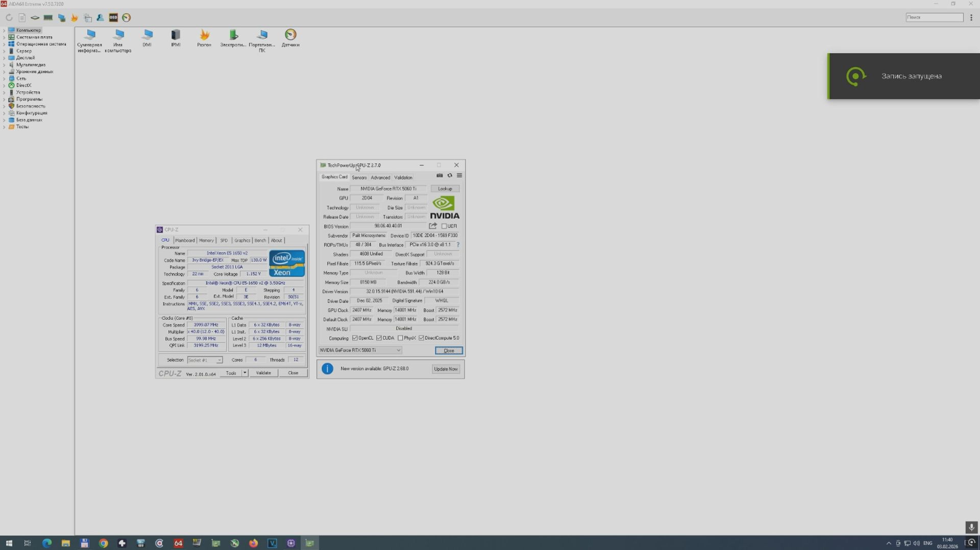The height and width of the screenshot is (550, 980).
Task: Expand the DirectX tree item in AIDA64
Action: click(5, 85)
